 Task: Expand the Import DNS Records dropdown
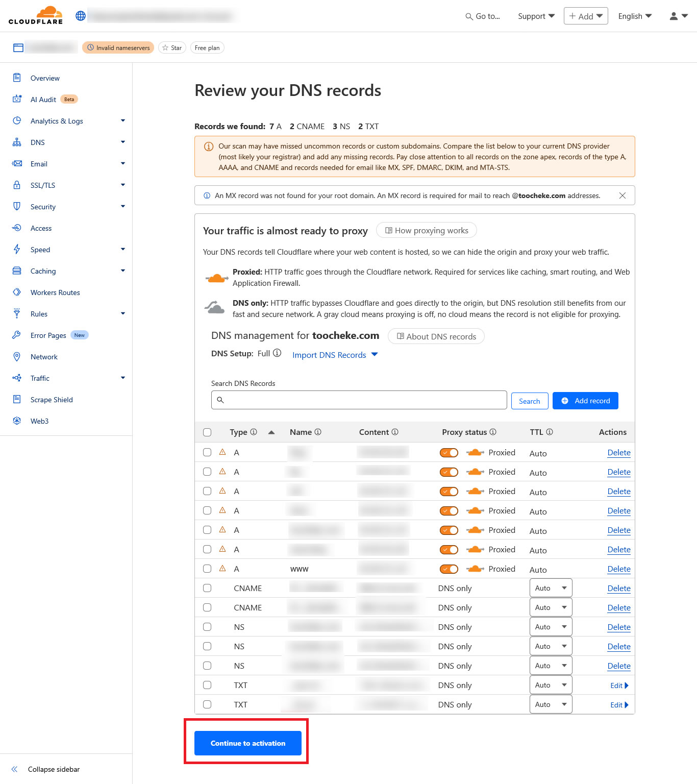click(335, 355)
